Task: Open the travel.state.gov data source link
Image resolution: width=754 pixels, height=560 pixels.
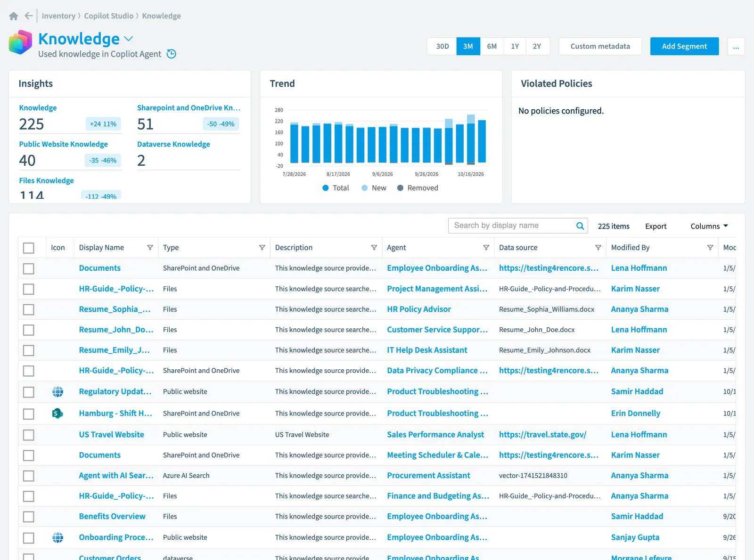Action: [542, 435]
